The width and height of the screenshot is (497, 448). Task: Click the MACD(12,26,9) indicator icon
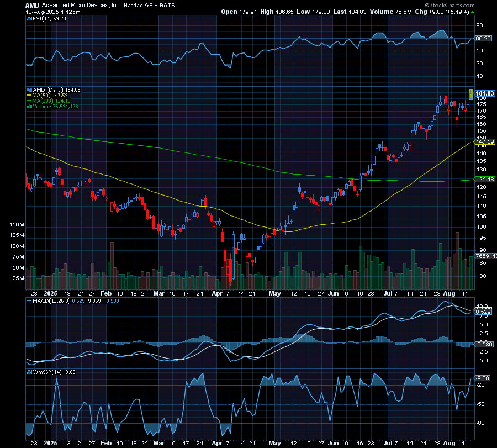point(29,301)
